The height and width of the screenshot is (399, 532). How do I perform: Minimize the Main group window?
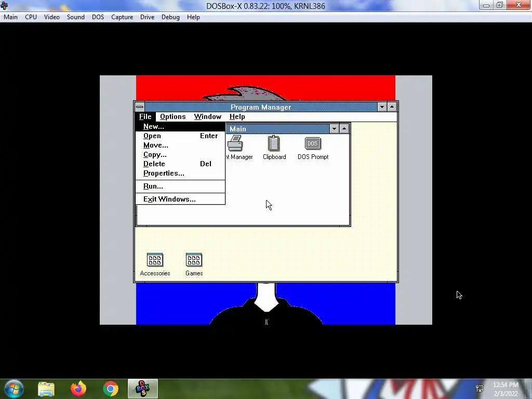[334, 129]
